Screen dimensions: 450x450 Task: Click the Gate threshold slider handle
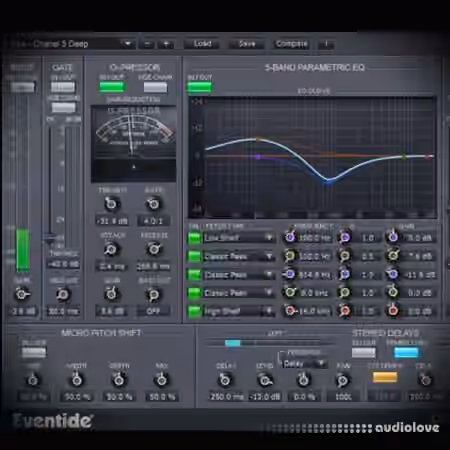click(x=51, y=237)
